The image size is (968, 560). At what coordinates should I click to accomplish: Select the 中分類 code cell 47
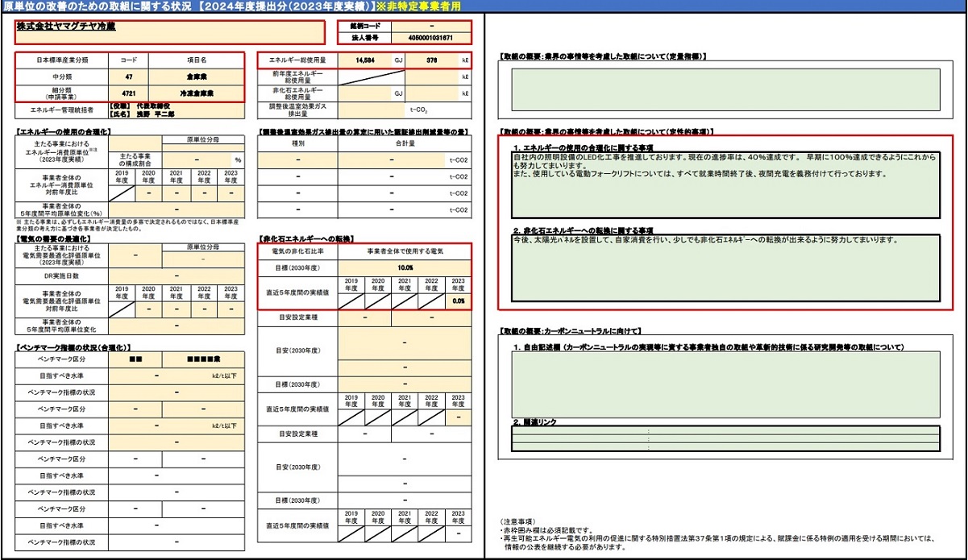click(129, 76)
